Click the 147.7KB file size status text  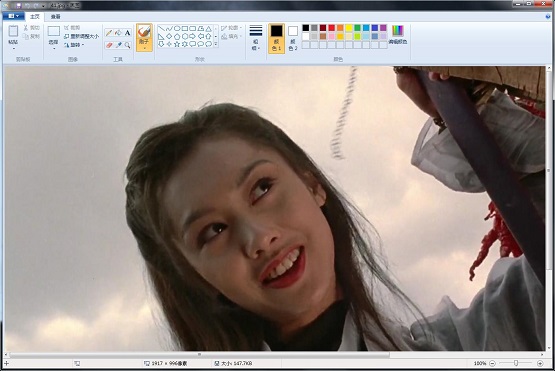[x=236, y=363]
